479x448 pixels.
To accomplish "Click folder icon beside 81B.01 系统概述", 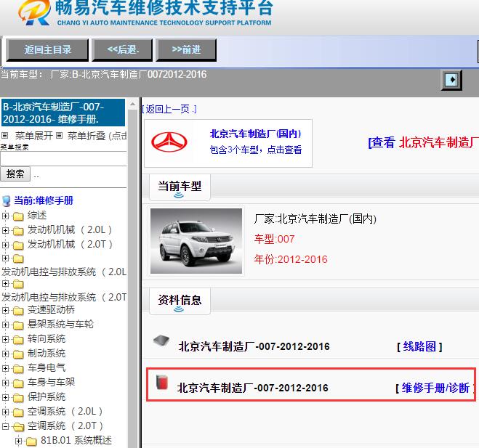I will pyautogui.click(x=31, y=441).
